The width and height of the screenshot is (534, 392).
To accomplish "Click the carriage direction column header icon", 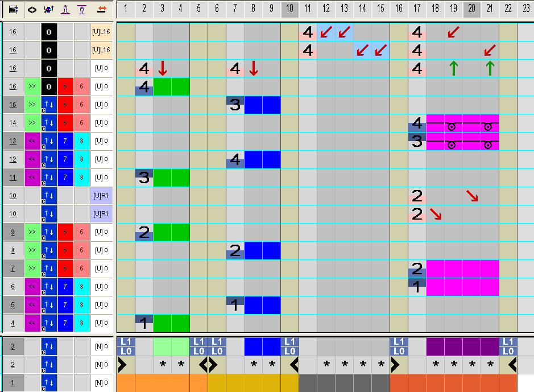I will tap(32, 10).
